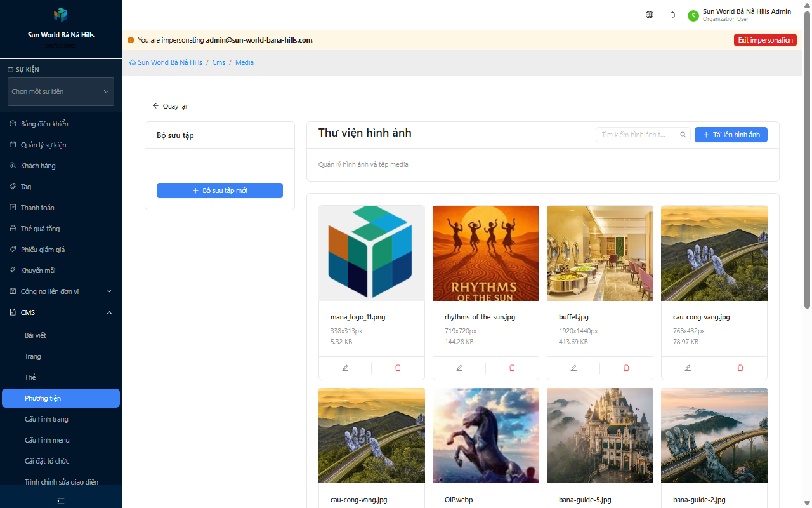Click the Khách hàng people icon
Screen dimensions: 812x508
[13, 166]
